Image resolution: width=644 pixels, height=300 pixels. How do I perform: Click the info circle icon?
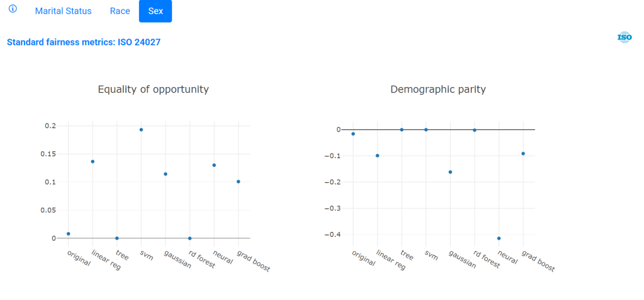[x=13, y=10]
